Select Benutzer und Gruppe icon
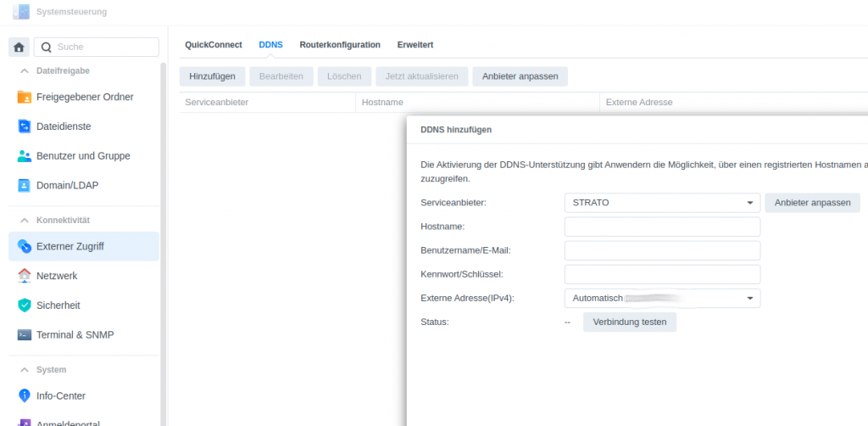868x426 pixels. point(25,156)
